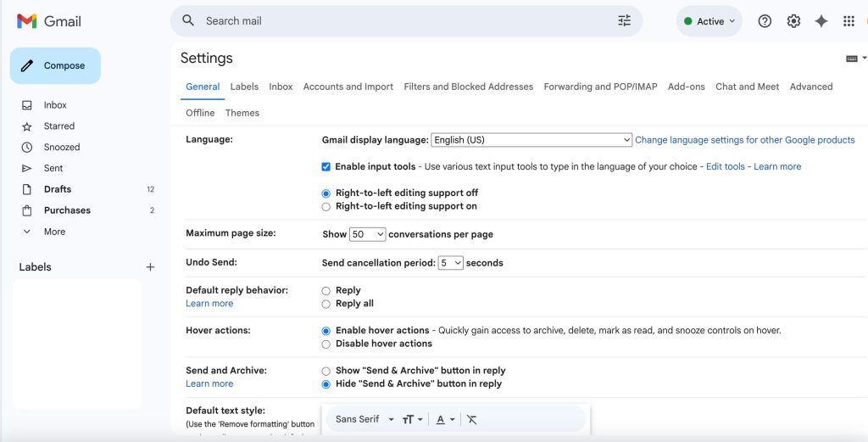Switch to the Filters and Blocked Addresses tab
The width and height of the screenshot is (868, 442).
[x=468, y=87]
